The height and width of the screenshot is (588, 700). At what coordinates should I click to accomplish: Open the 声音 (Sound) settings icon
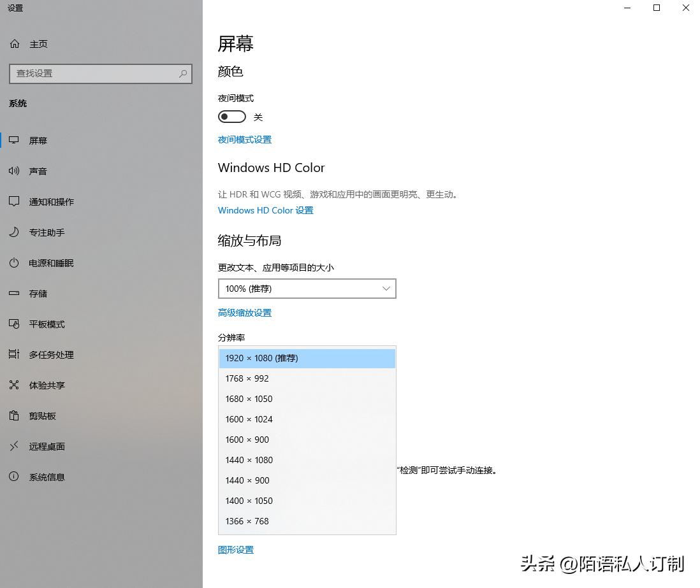[x=14, y=171]
